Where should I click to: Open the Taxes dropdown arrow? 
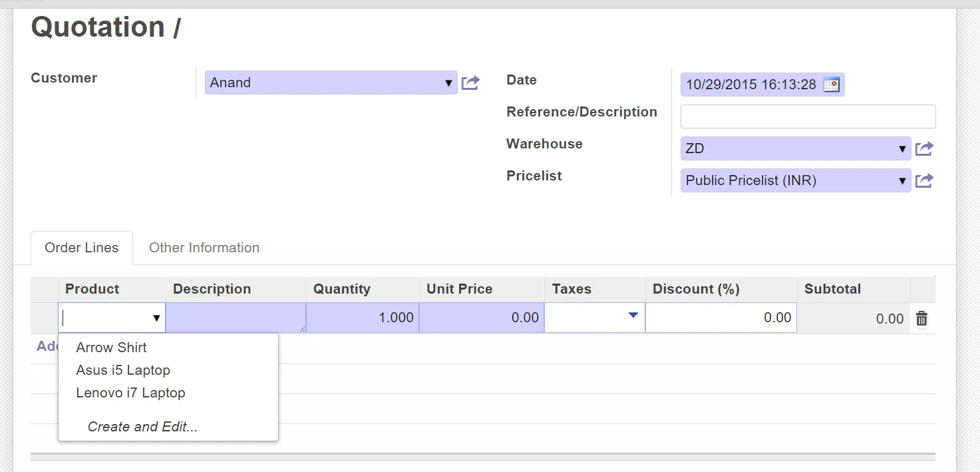pos(633,316)
